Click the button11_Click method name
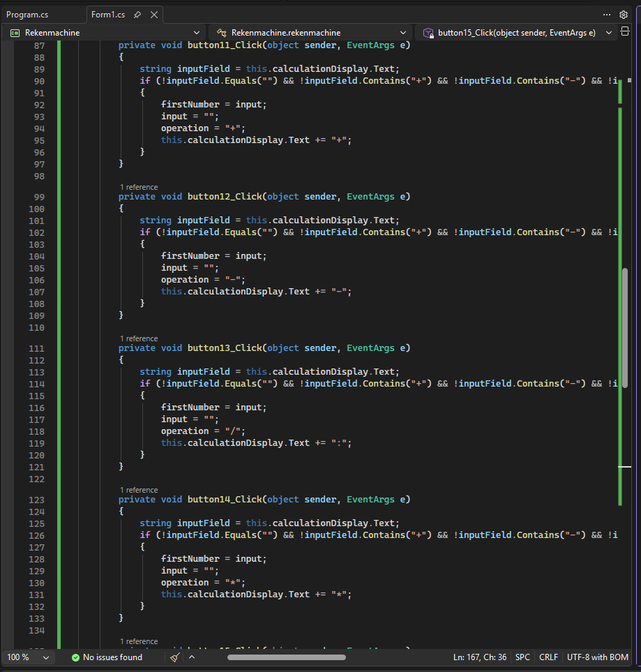 [225, 45]
